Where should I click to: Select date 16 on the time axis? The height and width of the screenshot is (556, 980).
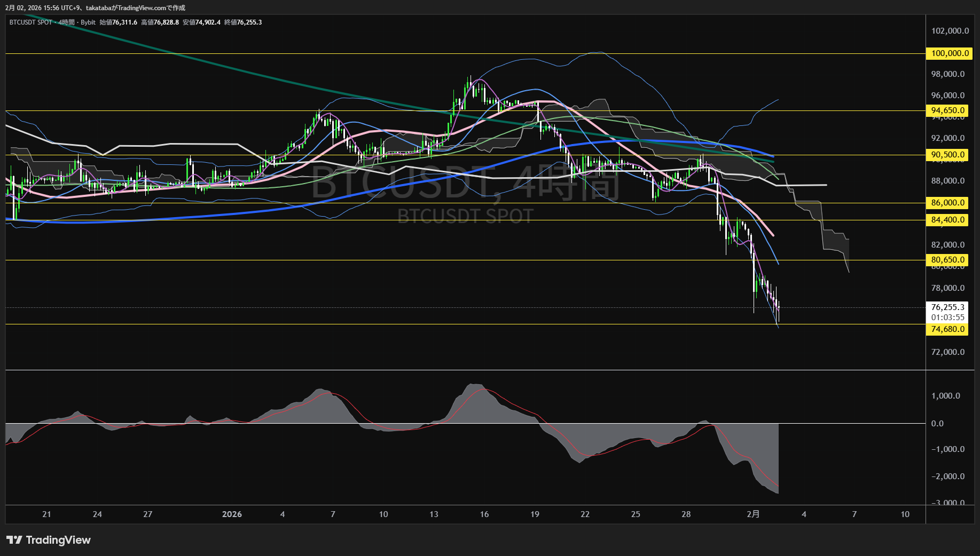pyautogui.click(x=484, y=514)
